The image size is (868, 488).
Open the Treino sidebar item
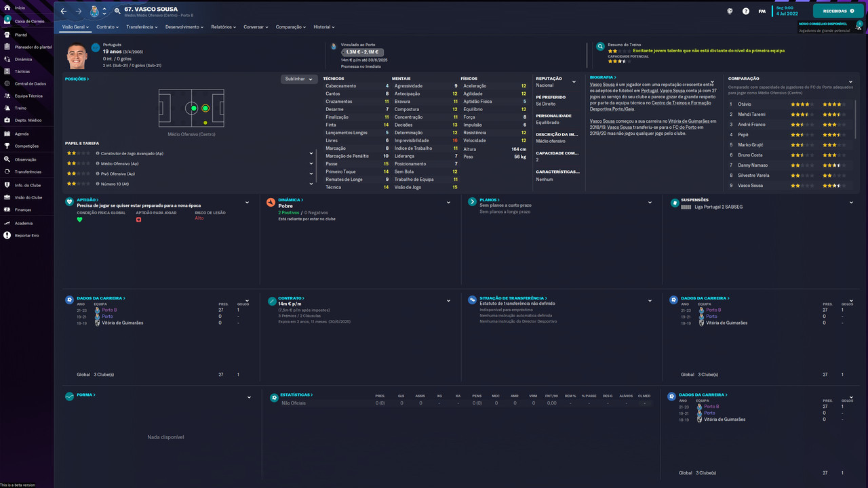(x=20, y=108)
